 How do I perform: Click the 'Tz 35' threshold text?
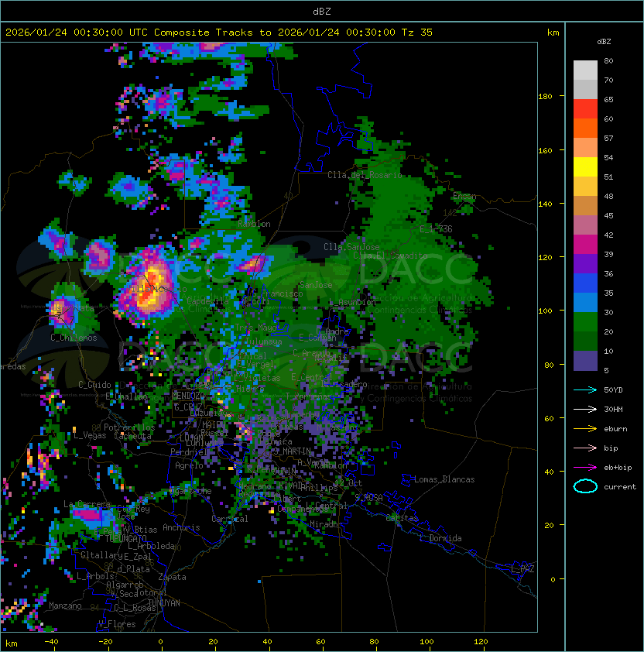(x=417, y=33)
